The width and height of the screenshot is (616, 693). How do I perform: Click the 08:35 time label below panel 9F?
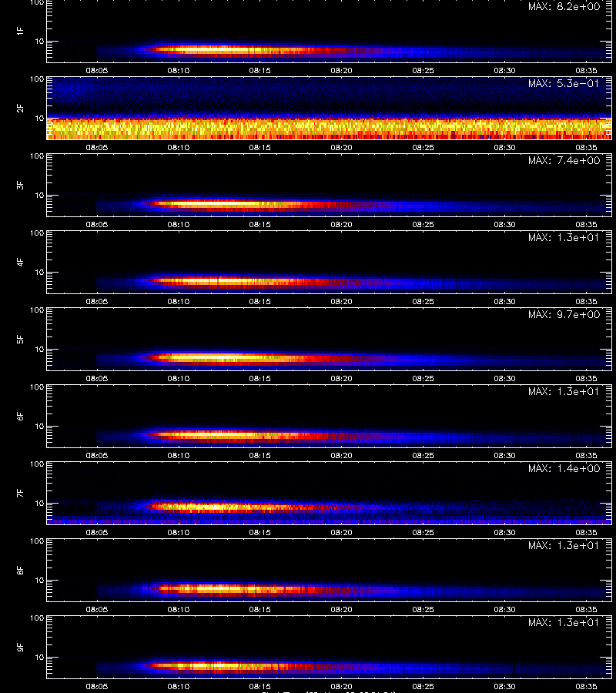(x=587, y=686)
